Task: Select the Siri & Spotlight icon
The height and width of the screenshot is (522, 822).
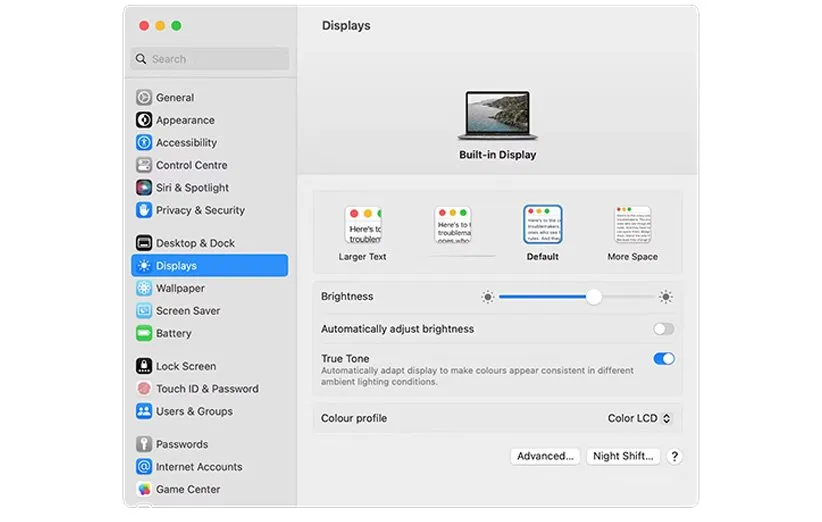Action: click(144, 188)
